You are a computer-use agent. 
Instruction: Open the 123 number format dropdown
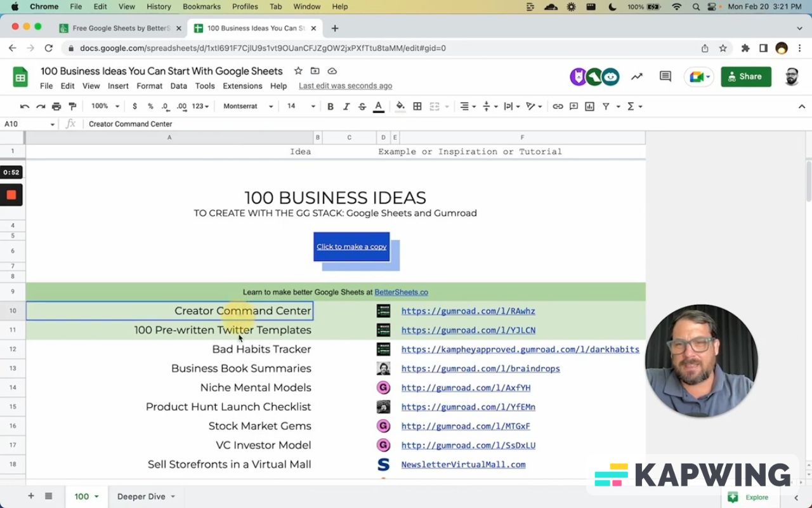(x=200, y=107)
